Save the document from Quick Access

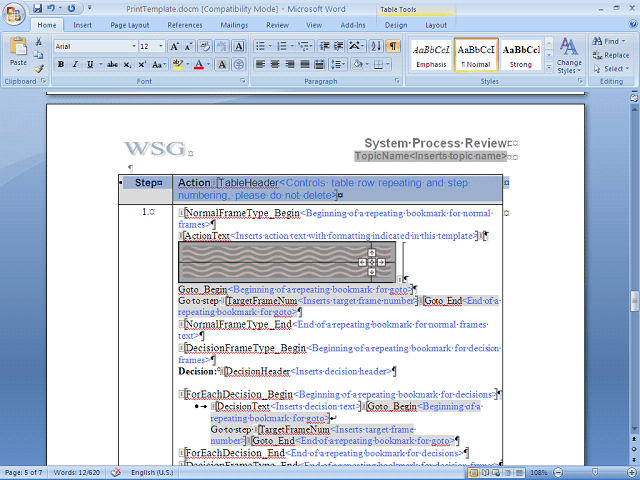(37, 8)
